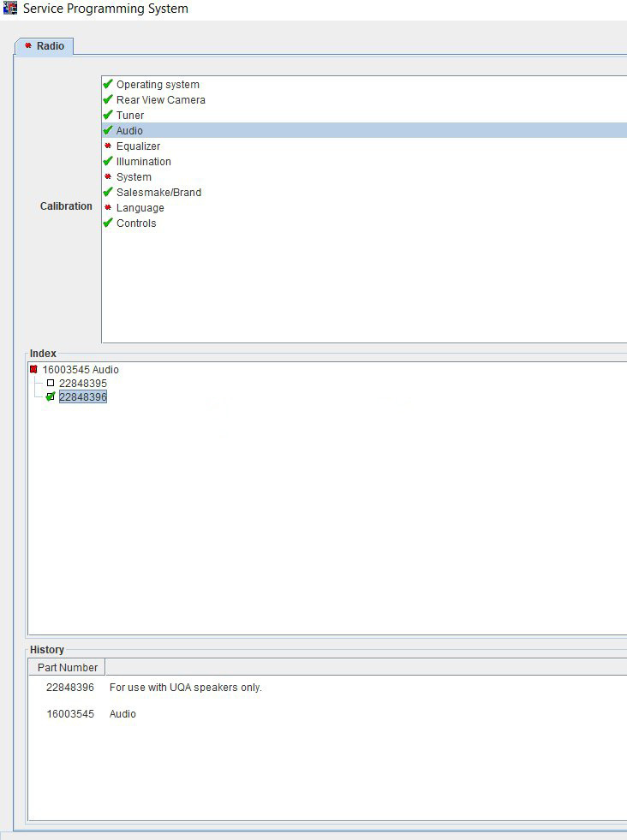Select history part number 16003545
This screenshot has width=627, height=840.
coord(70,714)
